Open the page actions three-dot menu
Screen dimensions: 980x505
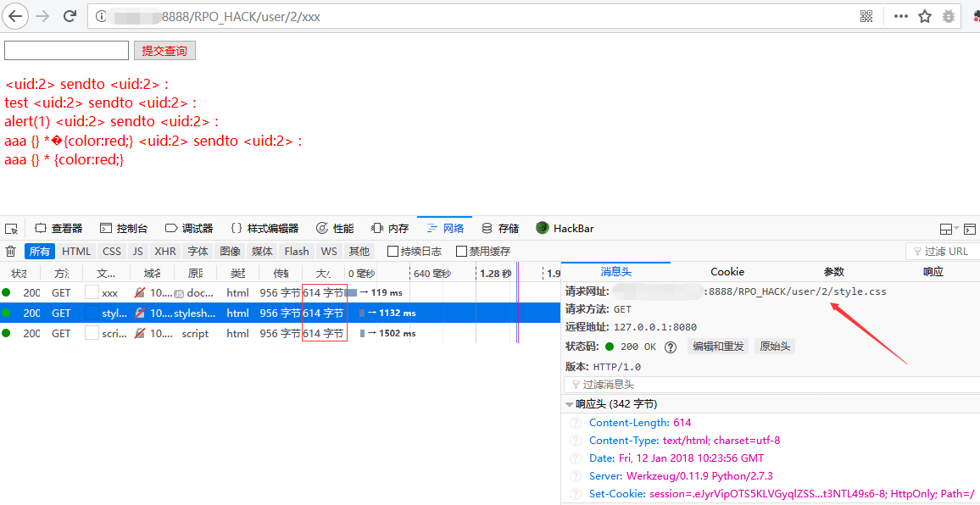click(901, 16)
